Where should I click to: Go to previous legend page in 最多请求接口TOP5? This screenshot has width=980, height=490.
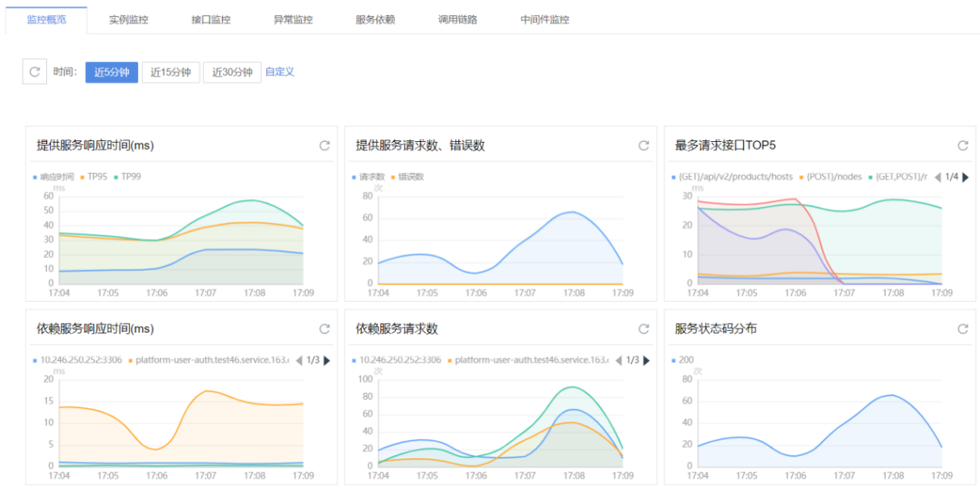(x=938, y=177)
